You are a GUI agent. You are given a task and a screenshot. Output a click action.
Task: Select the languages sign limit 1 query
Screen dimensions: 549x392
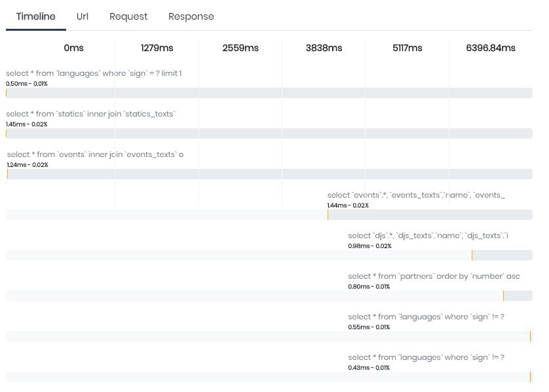pyautogui.click(x=94, y=73)
